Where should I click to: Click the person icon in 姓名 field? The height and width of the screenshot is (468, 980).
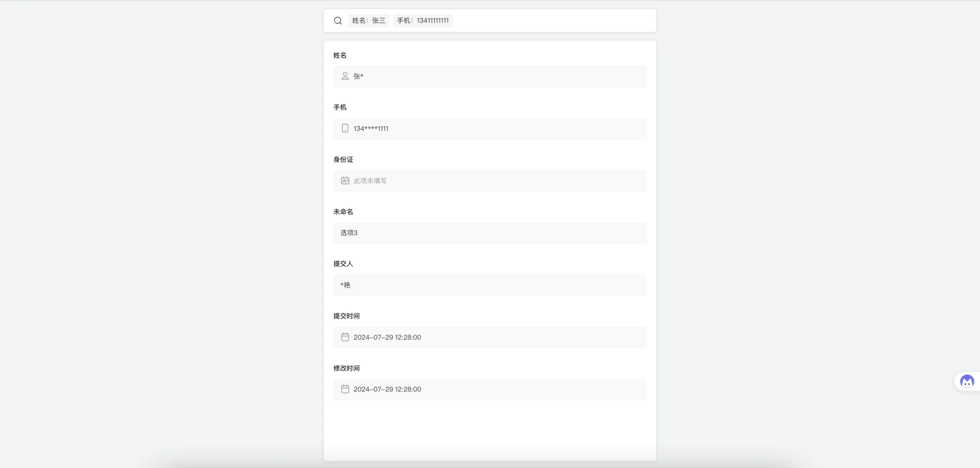click(x=345, y=76)
